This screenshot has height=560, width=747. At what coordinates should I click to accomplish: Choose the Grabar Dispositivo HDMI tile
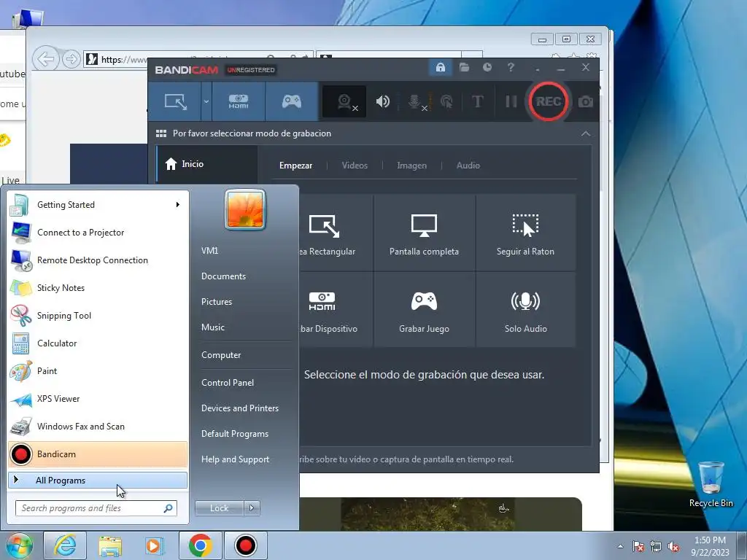[x=336, y=309]
